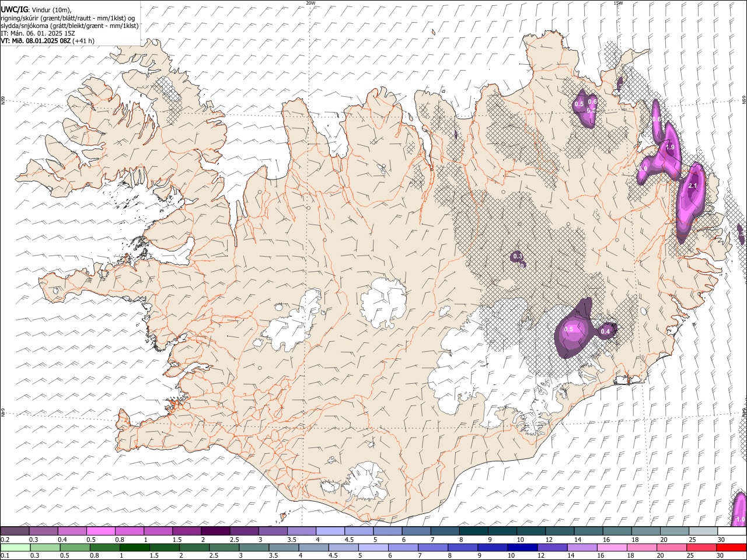Click the snow scale swatch at 12

click(560, 531)
